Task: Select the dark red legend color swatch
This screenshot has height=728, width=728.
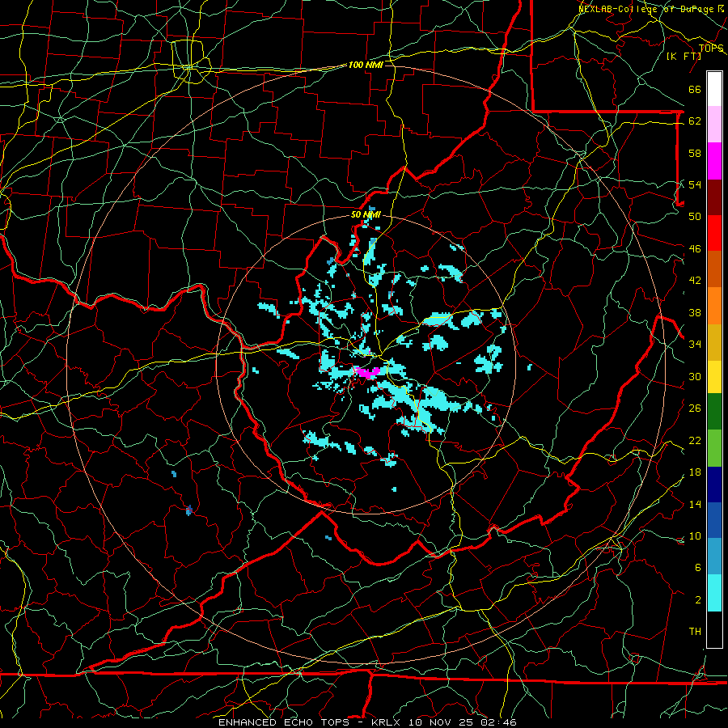Action: 714,197
